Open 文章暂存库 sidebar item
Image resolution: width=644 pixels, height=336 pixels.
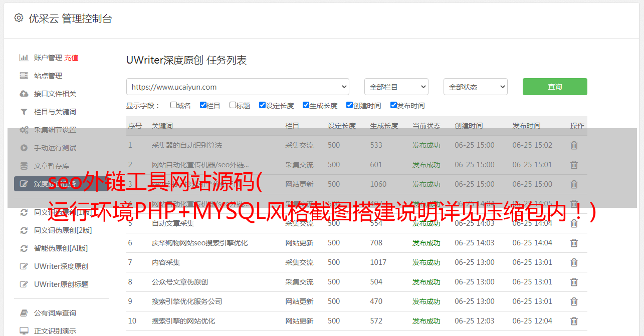52,166
